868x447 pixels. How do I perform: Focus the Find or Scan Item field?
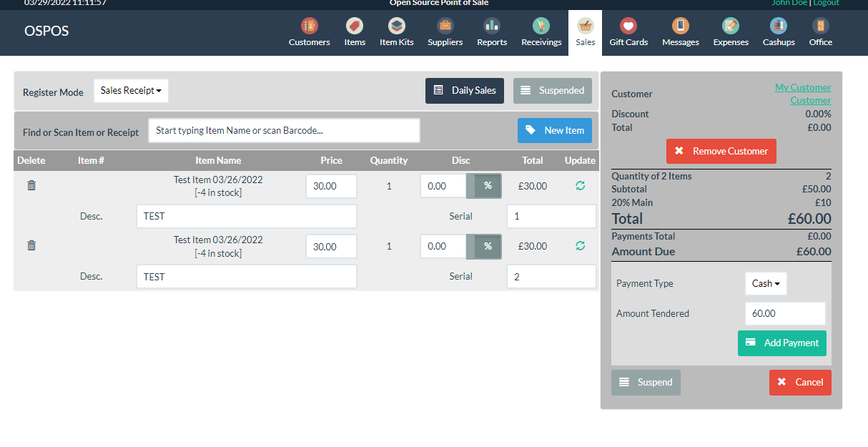click(284, 130)
